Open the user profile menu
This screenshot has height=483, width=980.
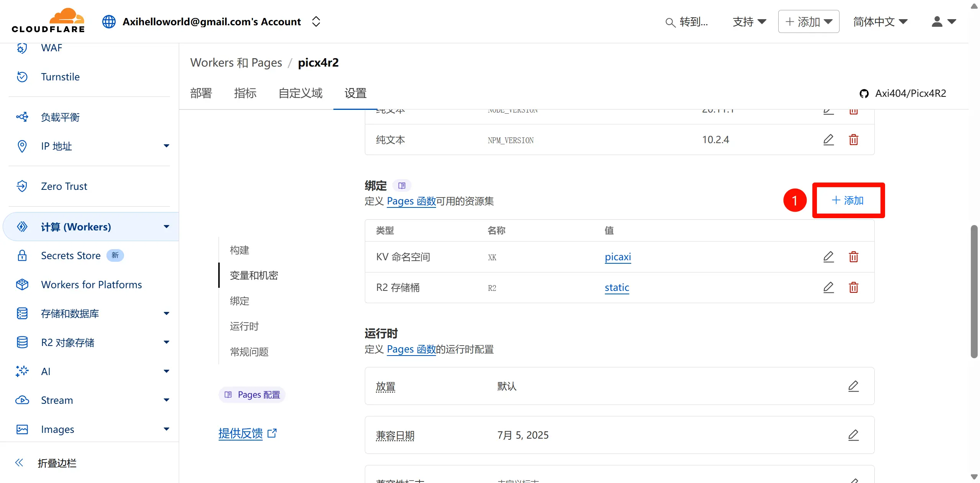pos(944,21)
